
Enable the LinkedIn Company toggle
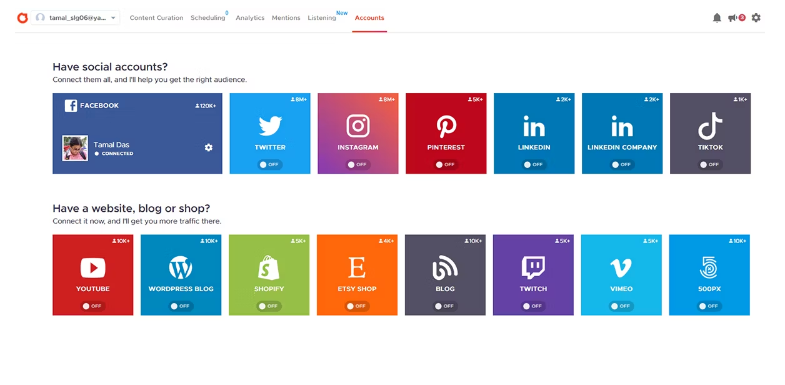[622, 164]
